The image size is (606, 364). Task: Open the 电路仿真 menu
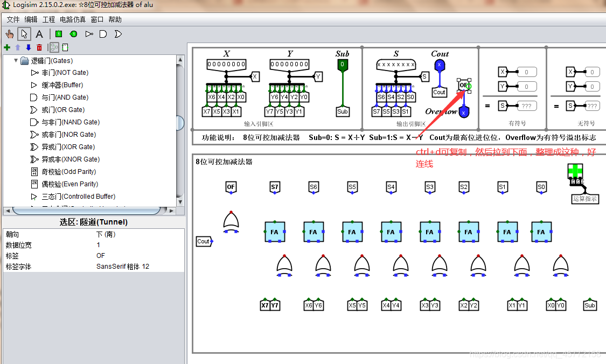tap(73, 19)
